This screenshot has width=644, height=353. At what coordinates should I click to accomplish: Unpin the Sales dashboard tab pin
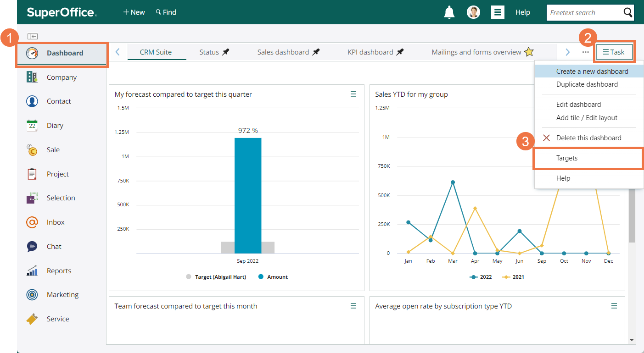(316, 52)
